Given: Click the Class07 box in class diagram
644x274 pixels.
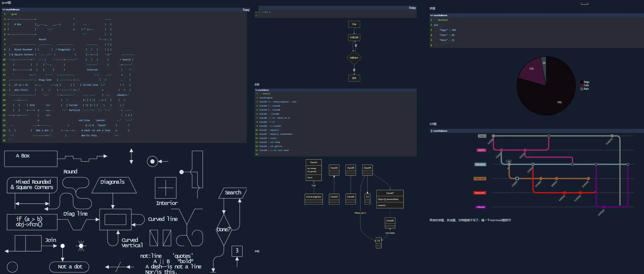Looking at the screenshot, I should (x=390, y=199).
